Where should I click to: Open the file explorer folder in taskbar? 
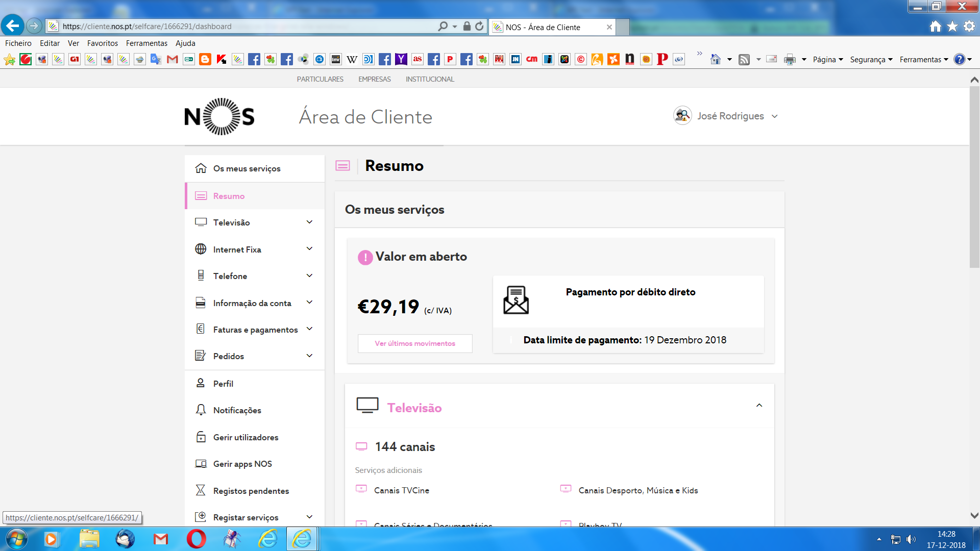(x=89, y=539)
